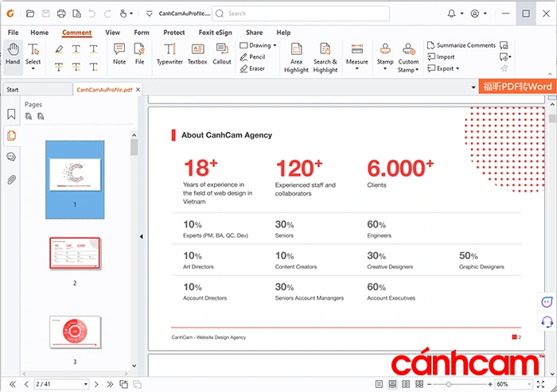Viewport: 557px width, 392px height.
Task: Add a Note comment
Action: 119,53
